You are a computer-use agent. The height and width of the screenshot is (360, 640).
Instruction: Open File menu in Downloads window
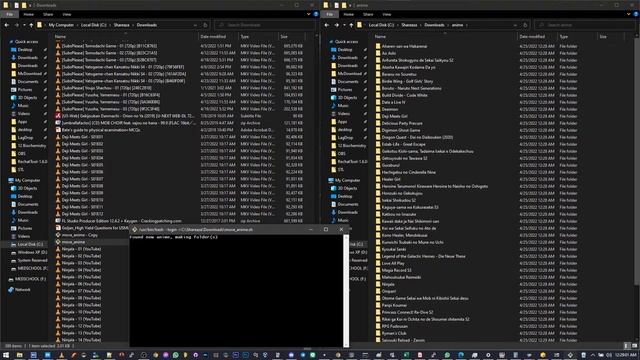point(9,14)
